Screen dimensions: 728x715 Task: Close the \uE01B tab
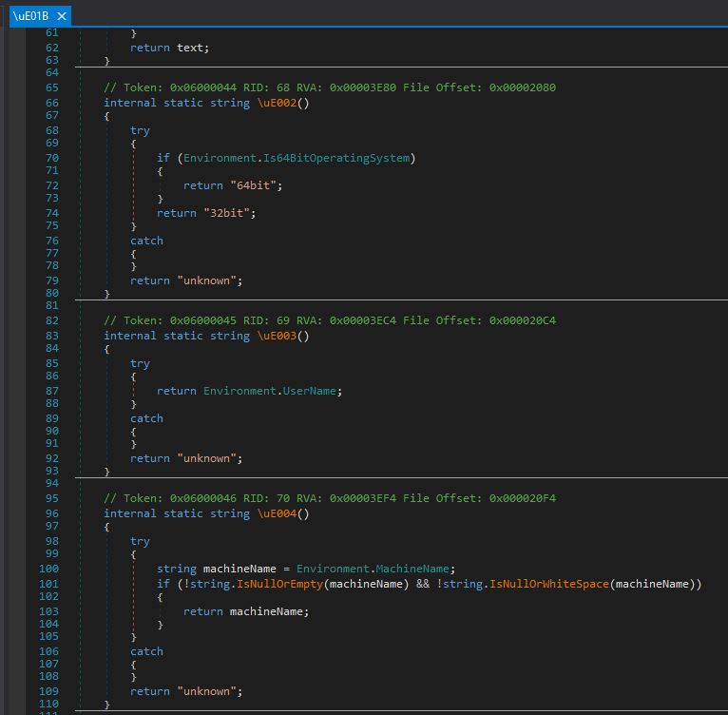point(61,16)
